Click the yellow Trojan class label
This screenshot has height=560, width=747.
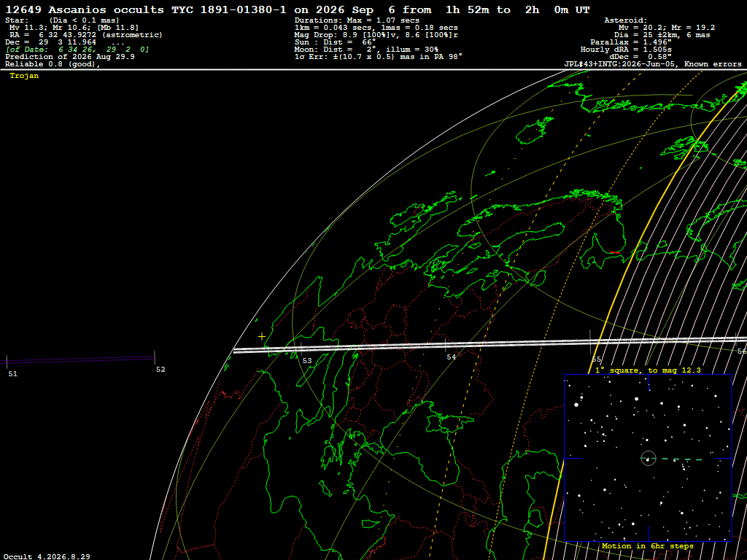point(24,76)
